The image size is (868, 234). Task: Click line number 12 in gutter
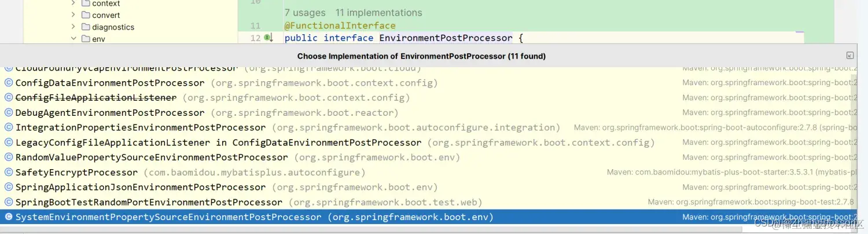(255, 38)
